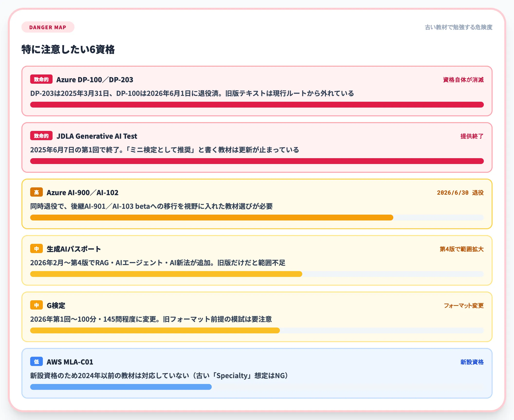Screen dimensions: 514x420
Task: Click the 致命的 badge beside Azure DP-100／DP-203
Action: coord(41,79)
